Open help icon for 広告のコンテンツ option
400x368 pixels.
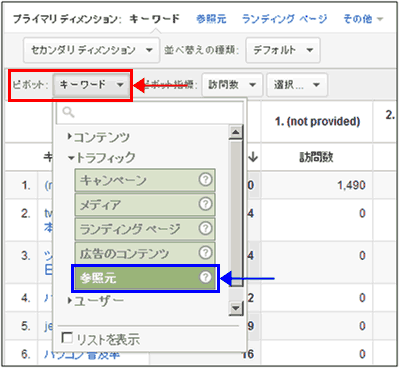click(205, 253)
